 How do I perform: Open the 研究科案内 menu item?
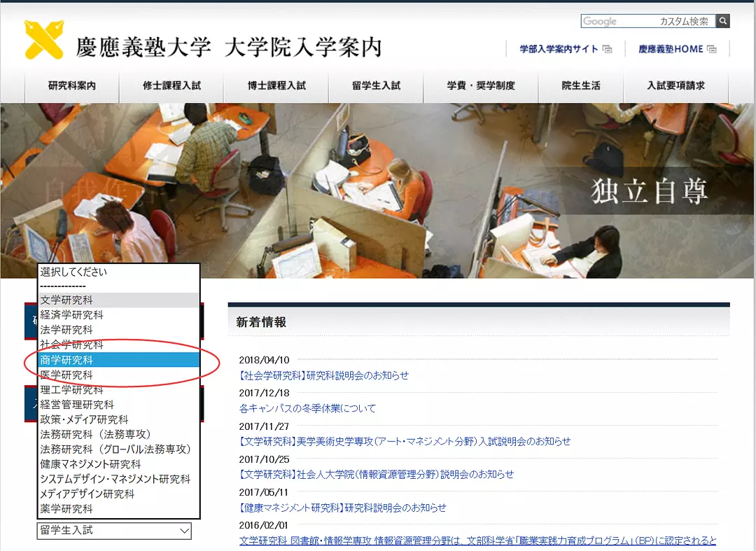click(x=72, y=87)
